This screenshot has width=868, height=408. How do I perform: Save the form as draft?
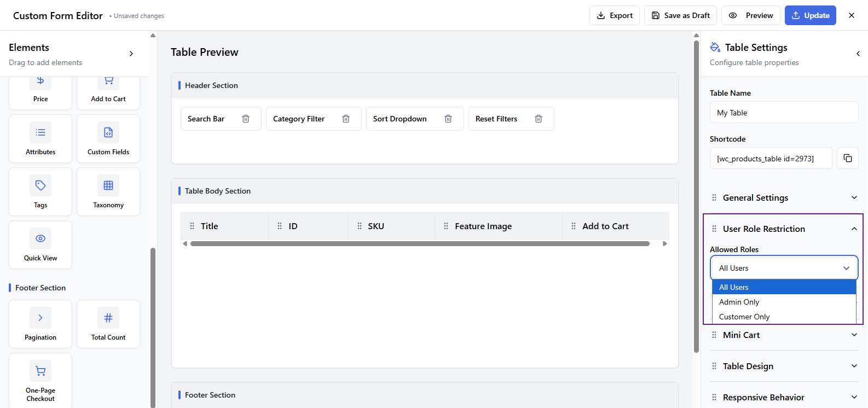pyautogui.click(x=680, y=15)
